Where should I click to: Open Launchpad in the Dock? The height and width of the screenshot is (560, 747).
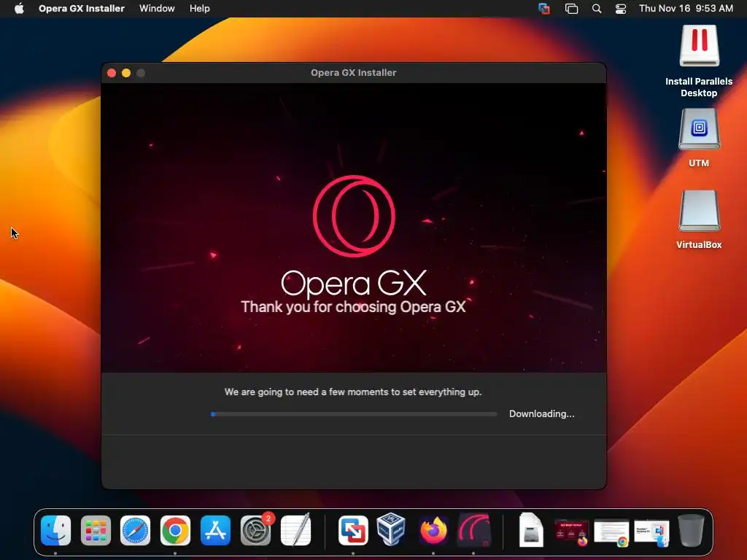[96, 530]
